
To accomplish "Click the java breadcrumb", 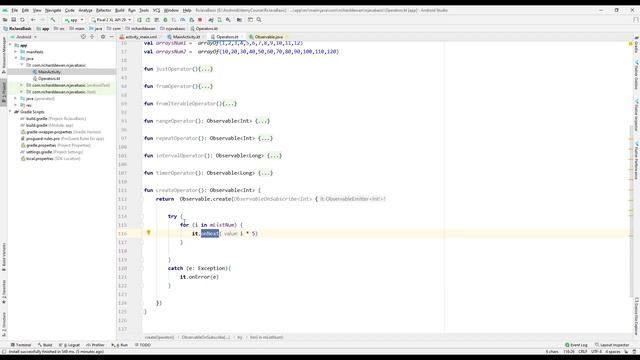I will 96,29.
